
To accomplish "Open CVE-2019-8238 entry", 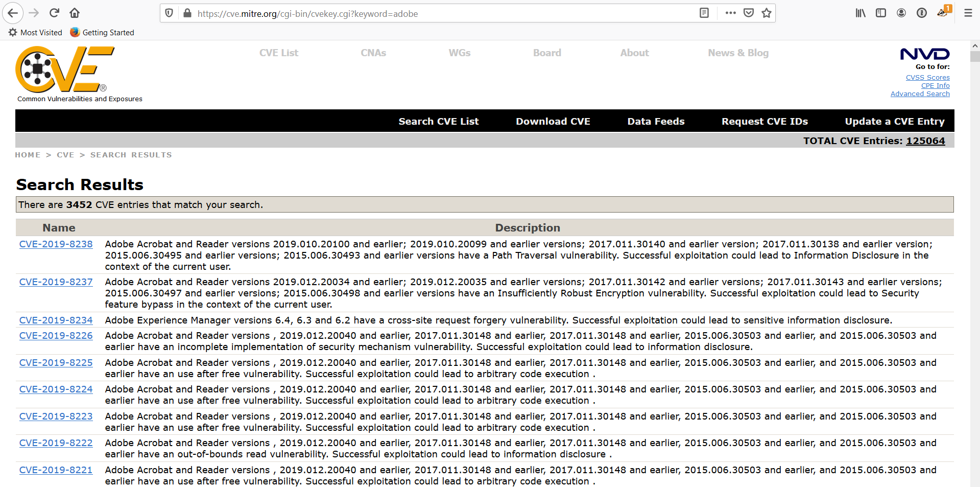I will coord(56,244).
